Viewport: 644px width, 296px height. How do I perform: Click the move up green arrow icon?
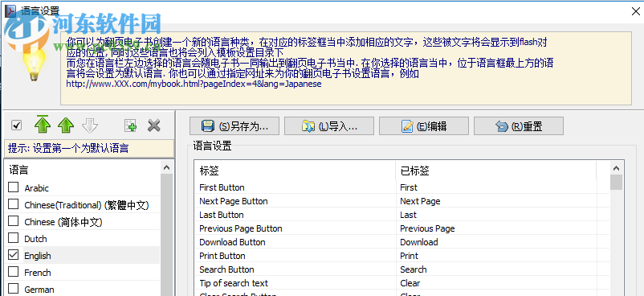66,126
